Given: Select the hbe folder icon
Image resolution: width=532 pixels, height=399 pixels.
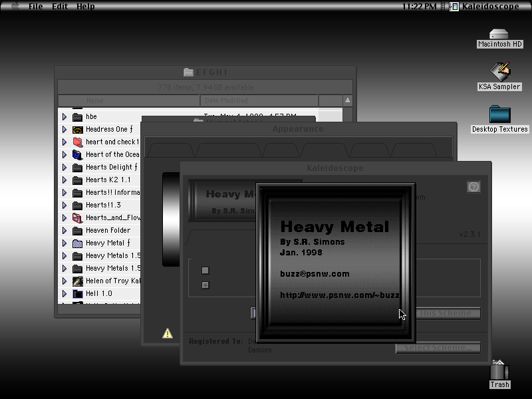Looking at the screenshot, I should 77,117.
